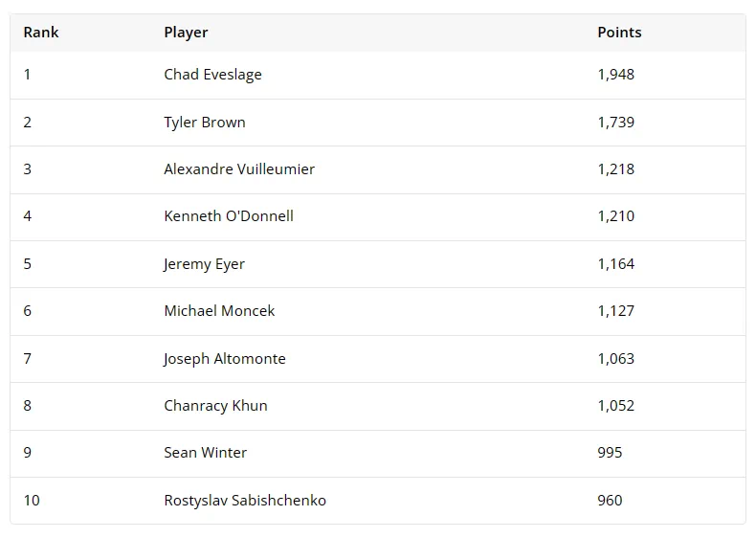Click Kenneth O'Donnell player cell
756x538 pixels.
229,216
